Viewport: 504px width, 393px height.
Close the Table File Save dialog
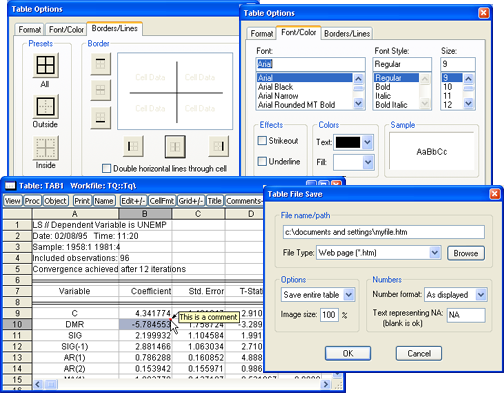[495, 194]
